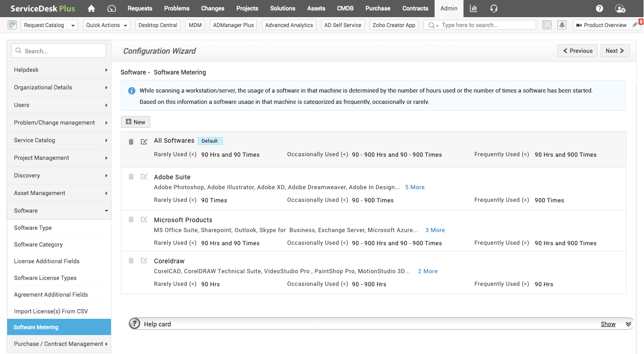Click the search magnifier dropdown icon
The height and width of the screenshot is (354, 644).
pos(434,25)
